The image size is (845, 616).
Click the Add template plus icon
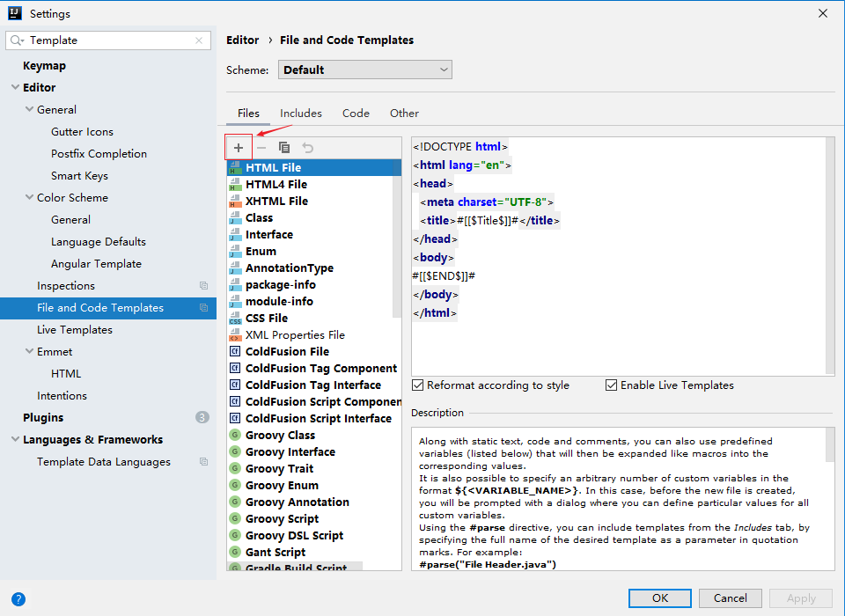click(239, 146)
